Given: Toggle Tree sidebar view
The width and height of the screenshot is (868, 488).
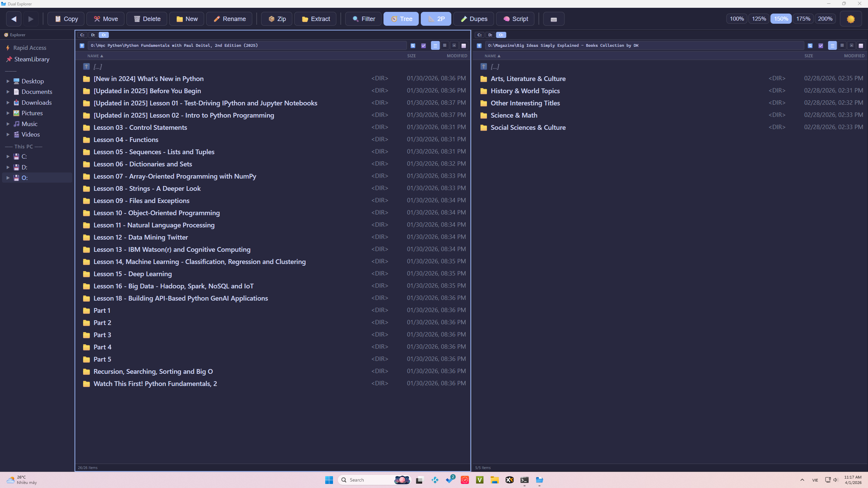Looking at the screenshot, I should coord(401,19).
